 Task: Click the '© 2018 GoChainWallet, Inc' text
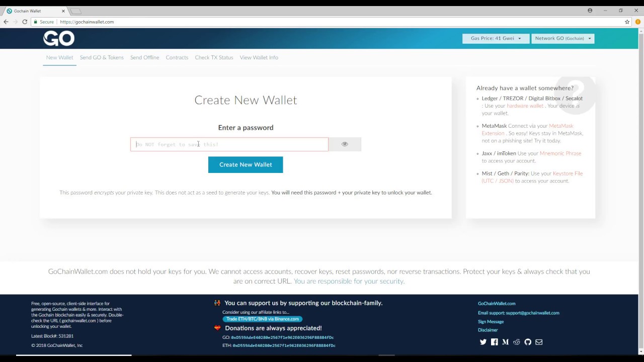pyautogui.click(x=57, y=345)
